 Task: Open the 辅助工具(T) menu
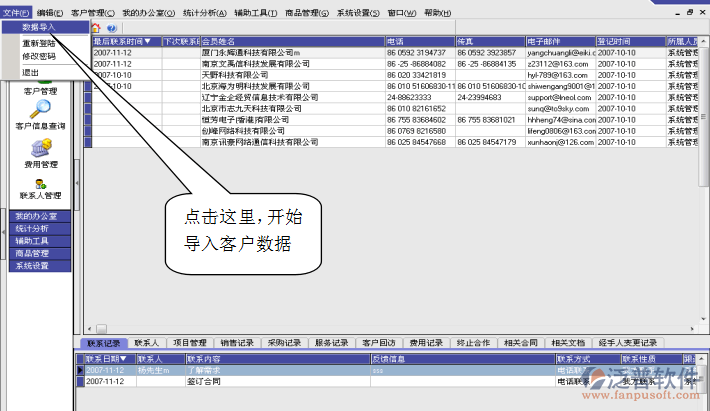(255, 13)
